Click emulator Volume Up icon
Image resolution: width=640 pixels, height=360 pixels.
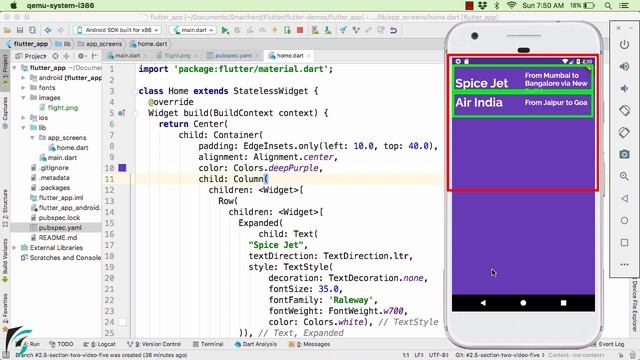coord(624,67)
